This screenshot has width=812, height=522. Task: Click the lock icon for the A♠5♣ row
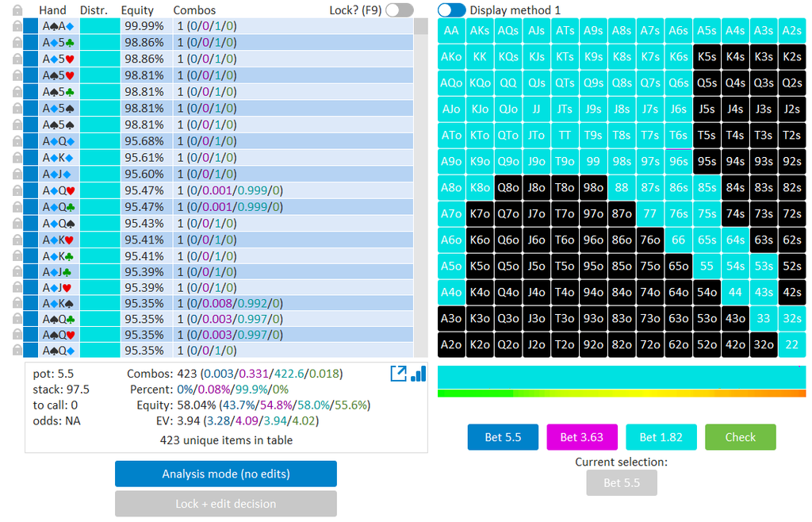(x=17, y=92)
